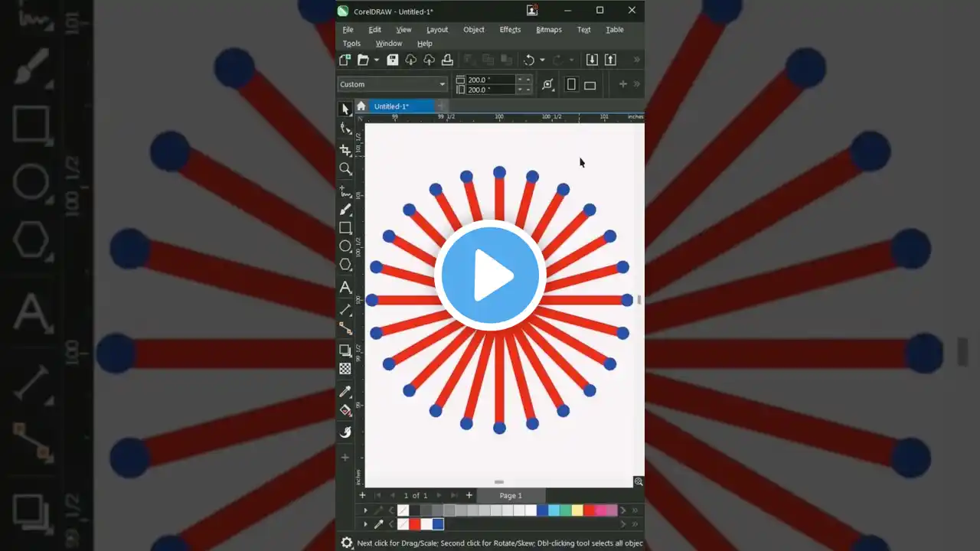980x551 pixels.
Task: Select the Text tool
Action: coord(345,288)
